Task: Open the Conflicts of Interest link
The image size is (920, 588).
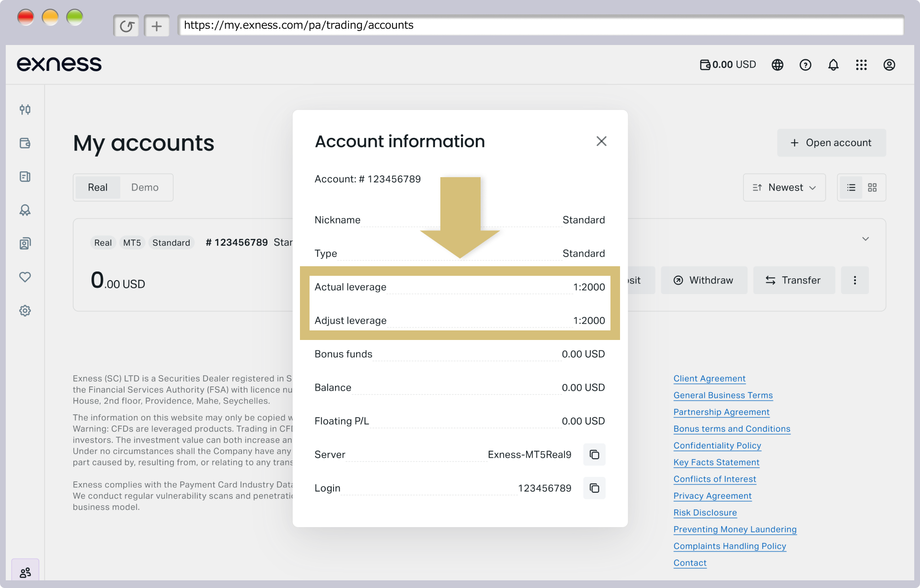Action: 714,479
